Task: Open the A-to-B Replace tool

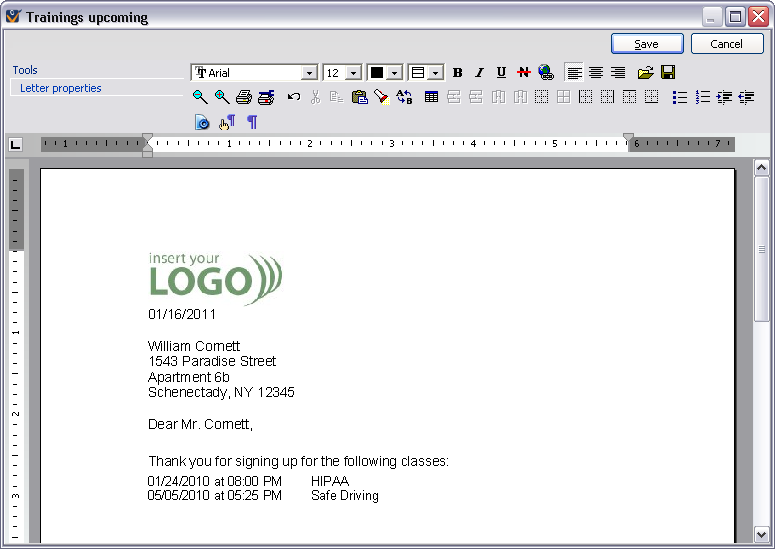Action: [x=404, y=97]
